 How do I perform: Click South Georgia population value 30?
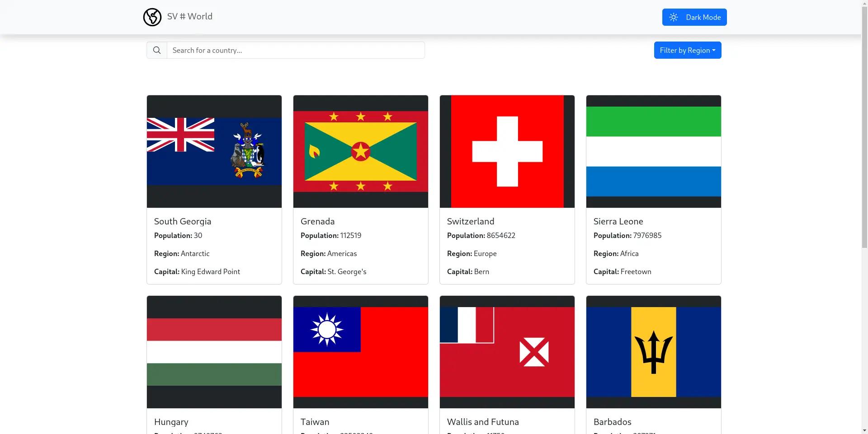click(x=198, y=235)
